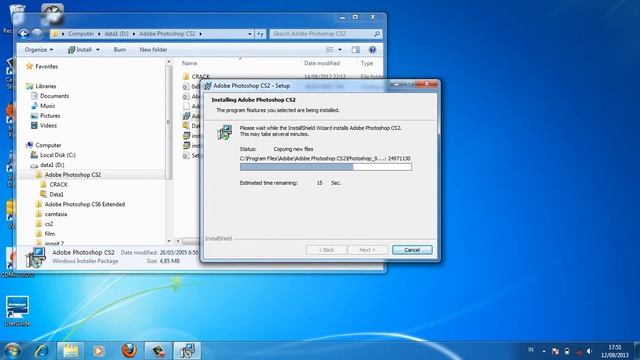Screen dimensions: 640x360
Task: Click the setup title bar installer icon
Action: (208, 86)
